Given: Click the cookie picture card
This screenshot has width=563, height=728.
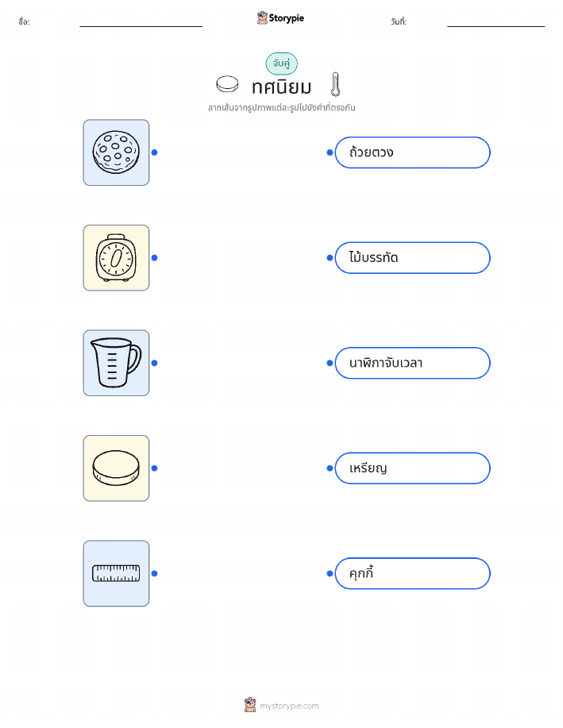Looking at the screenshot, I should click(116, 152).
